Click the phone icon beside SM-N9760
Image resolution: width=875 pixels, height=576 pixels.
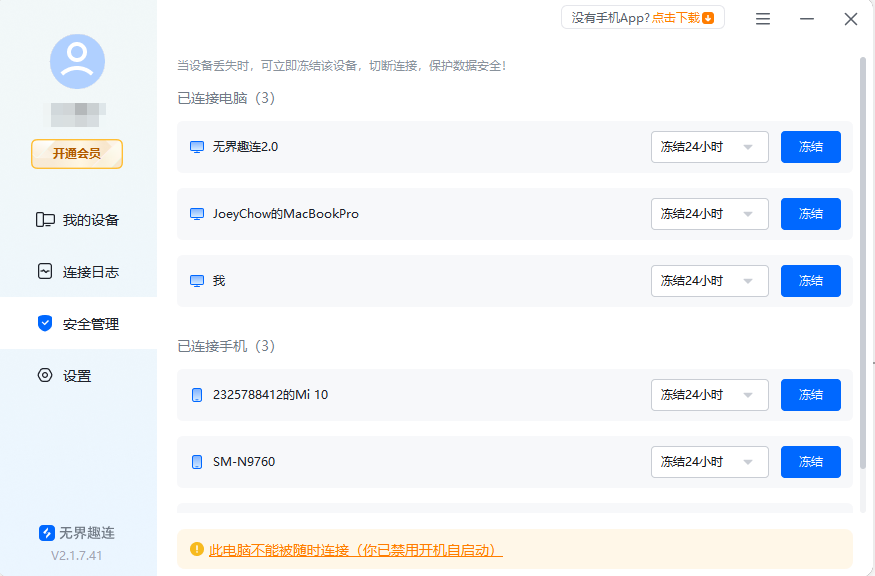tap(196, 461)
